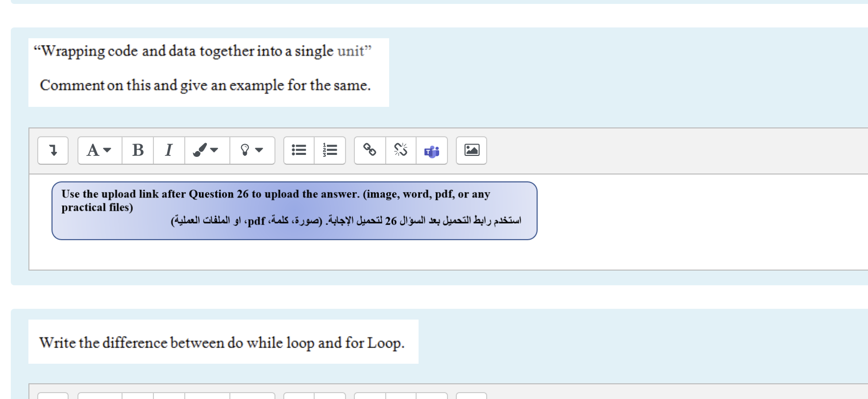This screenshot has width=868, height=399.
Task: Toggle italic formatting in first editor
Action: coord(169,150)
